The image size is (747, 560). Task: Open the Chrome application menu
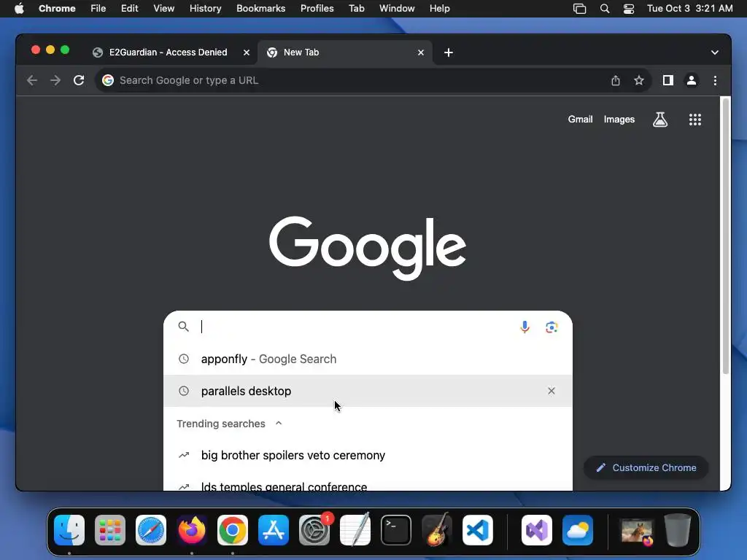(57, 9)
